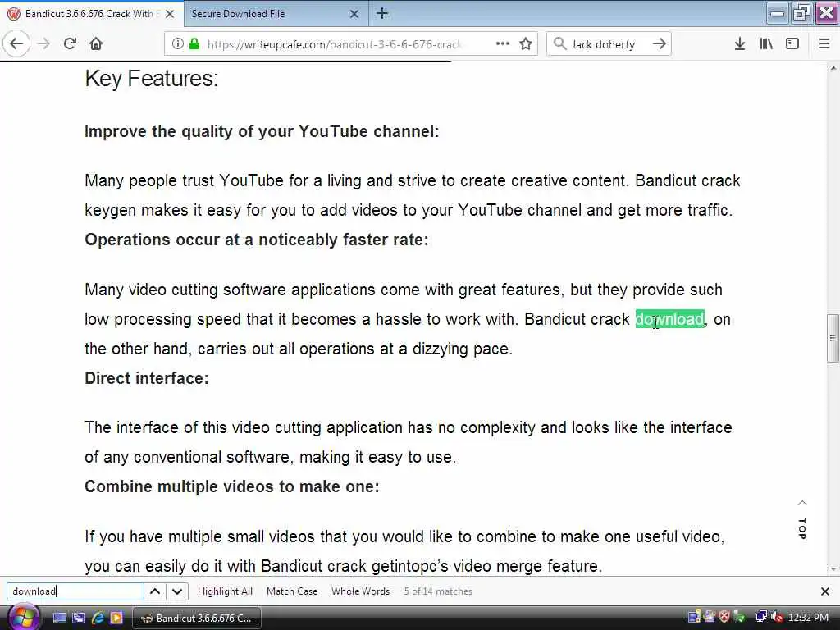Click the forward navigation arrow
The height and width of the screenshot is (630, 840).
[43, 44]
